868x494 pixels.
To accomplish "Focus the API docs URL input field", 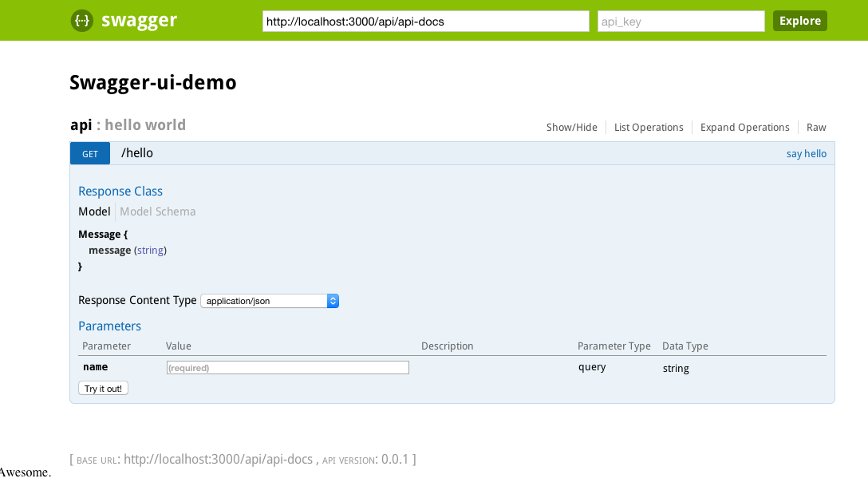I will pos(426,22).
